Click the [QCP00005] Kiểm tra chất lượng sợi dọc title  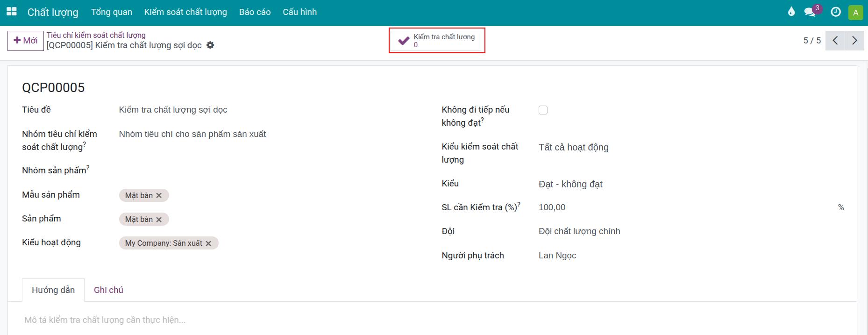coord(124,45)
